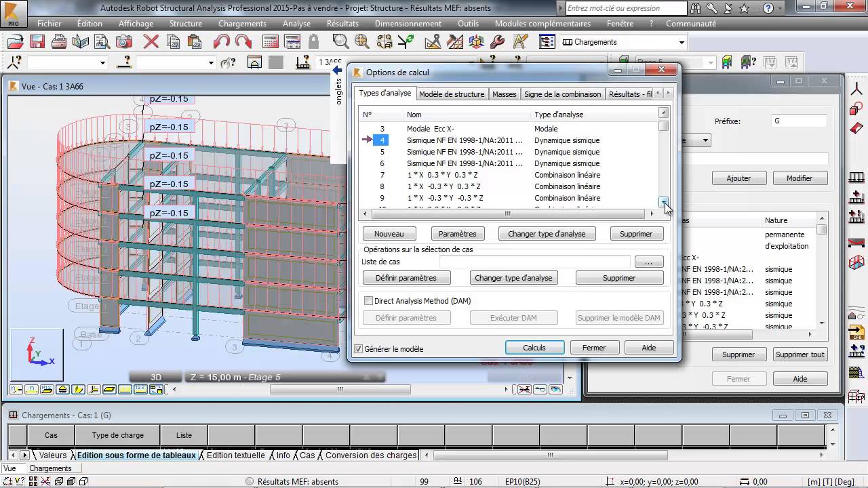The image size is (868, 488).
Task: Toggle the Générer le modèle checkbox
Action: pos(359,348)
